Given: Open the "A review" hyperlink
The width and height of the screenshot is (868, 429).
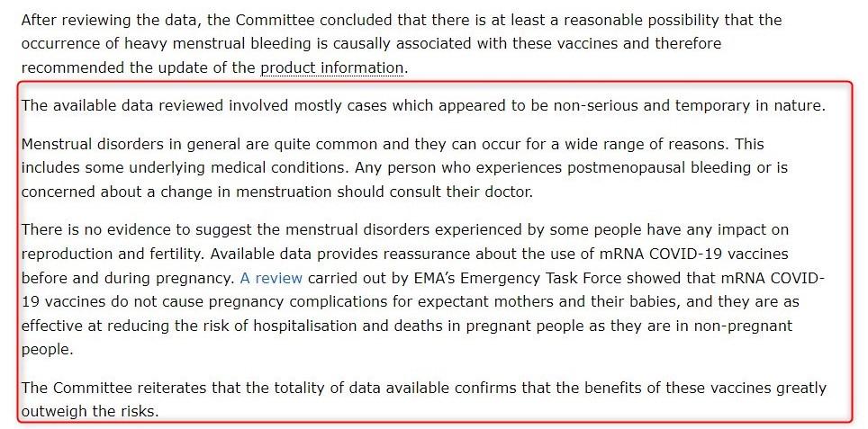Looking at the screenshot, I should 271,278.
